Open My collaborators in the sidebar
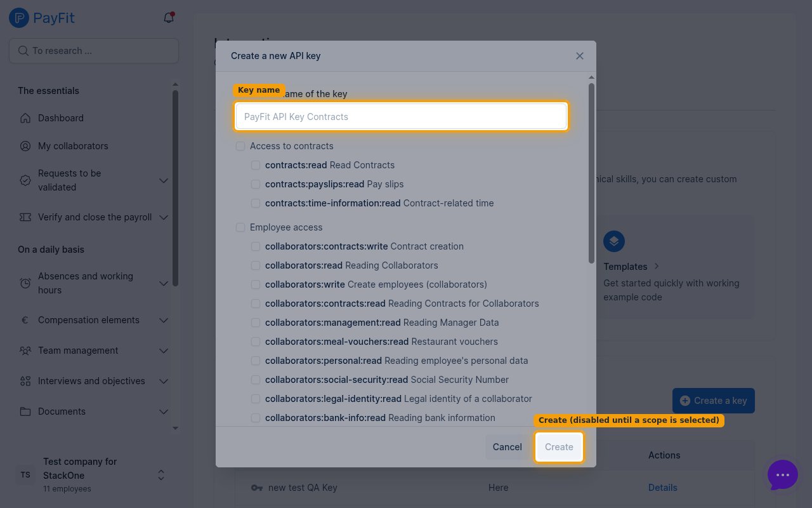Screen dimensions: 812x508 [x=73, y=146]
